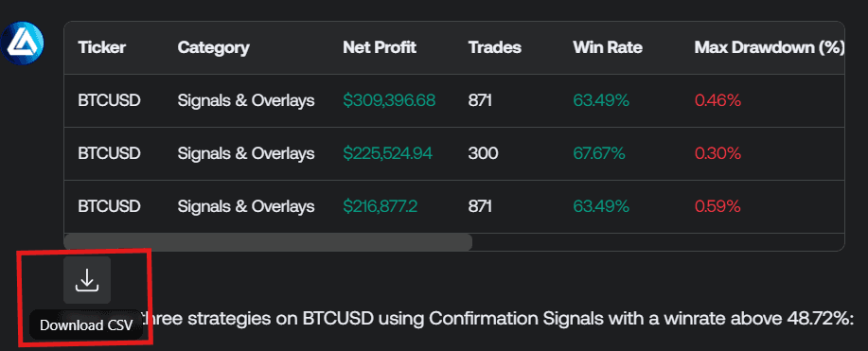Click Signals & Overlays in the second row
The width and height of the screenshot is (868, 351).
[x=246, y=153]
